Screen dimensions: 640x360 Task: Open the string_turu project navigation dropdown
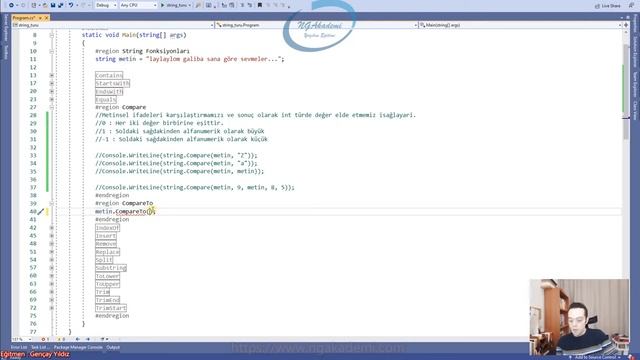click(113, 25)
